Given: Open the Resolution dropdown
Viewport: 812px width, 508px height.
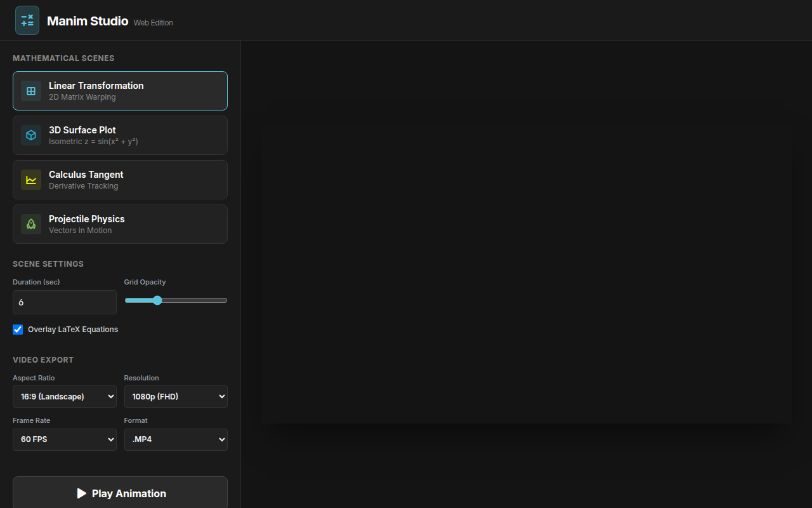Looking at the screenshot, I should point(176,397).
